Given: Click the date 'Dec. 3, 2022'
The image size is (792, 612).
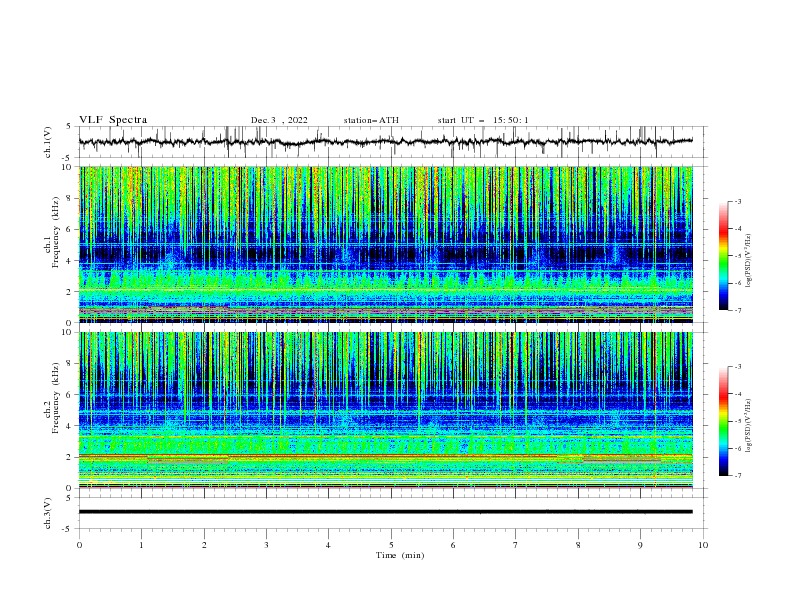Looking at the screenshot, I should coord(279,120).
